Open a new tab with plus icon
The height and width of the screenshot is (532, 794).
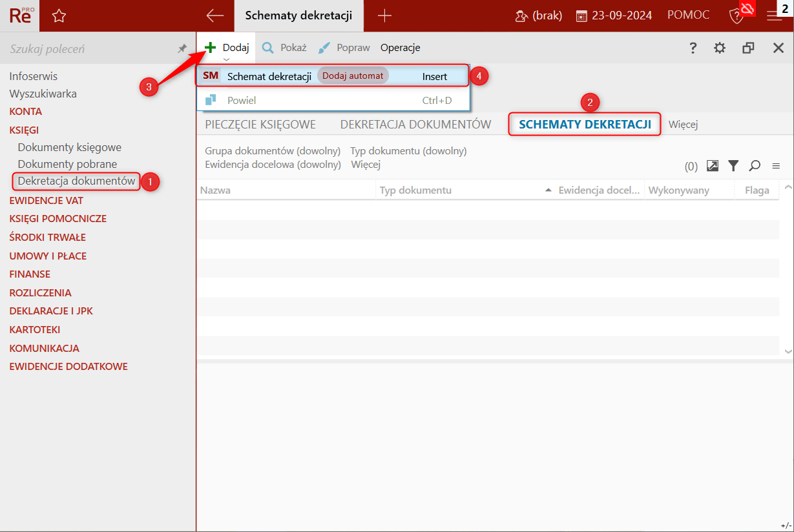tap(384, 15)
